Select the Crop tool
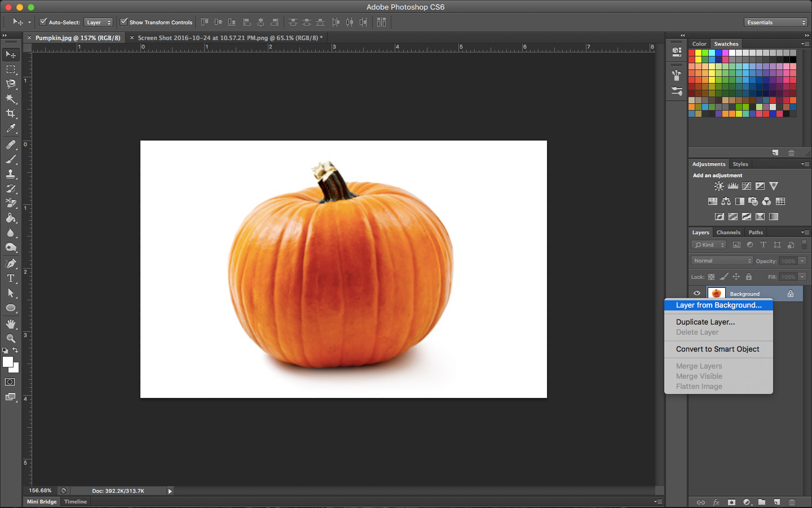This screenshot has width=812, height=508. pos(11,112)
